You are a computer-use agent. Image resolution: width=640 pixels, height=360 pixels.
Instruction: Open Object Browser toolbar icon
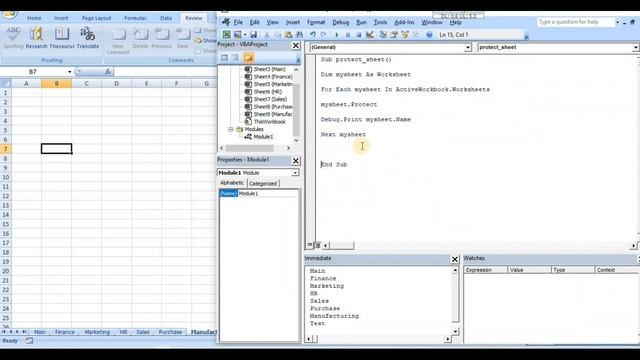click(405, 35)
